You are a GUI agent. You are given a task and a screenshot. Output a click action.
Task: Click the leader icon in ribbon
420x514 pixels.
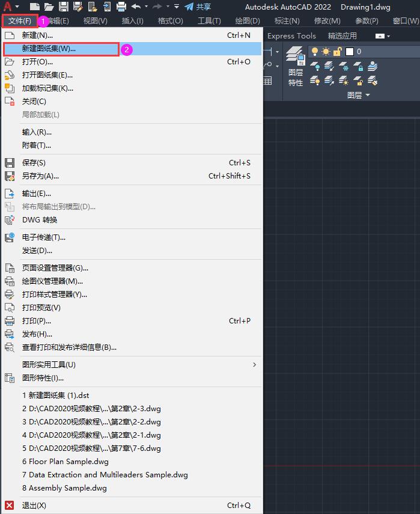click(267, 66)
